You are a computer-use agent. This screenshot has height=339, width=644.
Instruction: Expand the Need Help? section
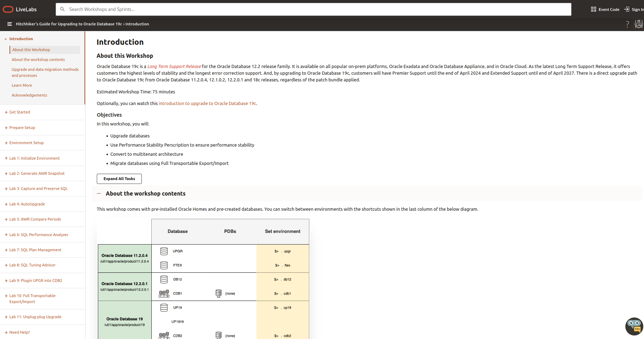6,333
